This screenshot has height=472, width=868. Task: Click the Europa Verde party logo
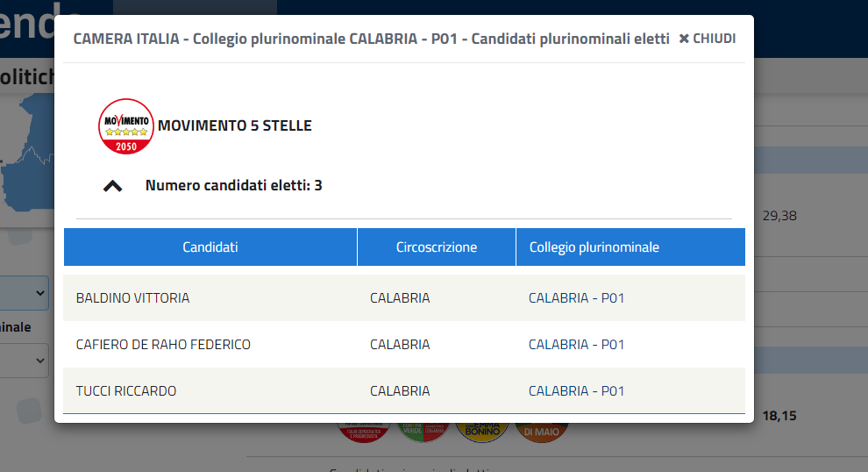423,433
